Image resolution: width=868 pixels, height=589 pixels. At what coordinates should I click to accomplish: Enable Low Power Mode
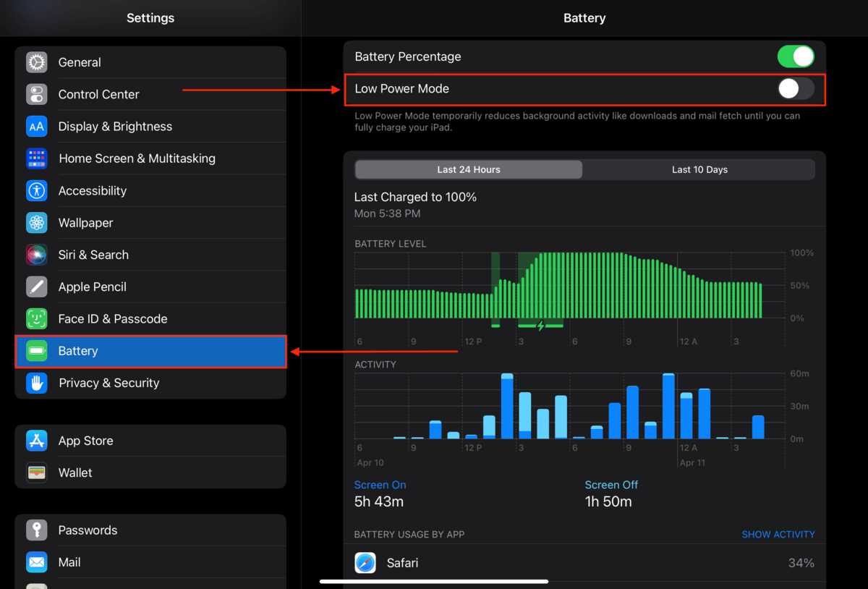[x=796, y=88]
